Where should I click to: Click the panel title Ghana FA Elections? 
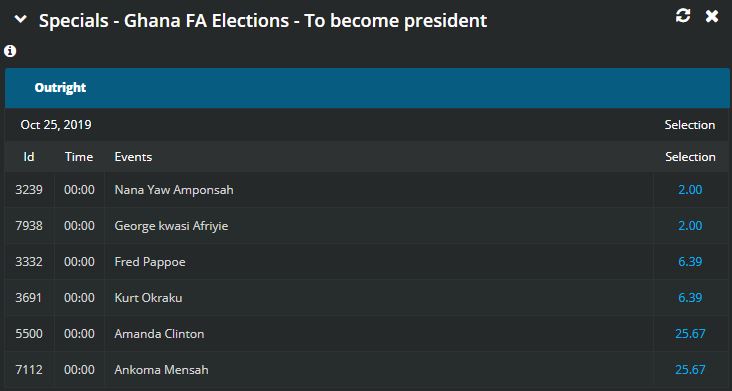263,21
